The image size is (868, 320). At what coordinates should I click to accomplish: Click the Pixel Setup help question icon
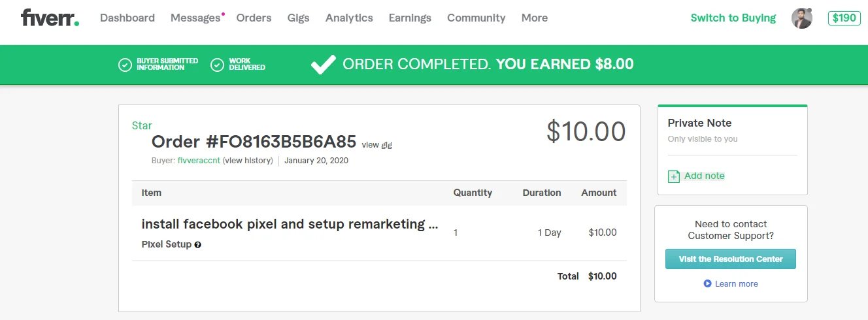[198, 245]
